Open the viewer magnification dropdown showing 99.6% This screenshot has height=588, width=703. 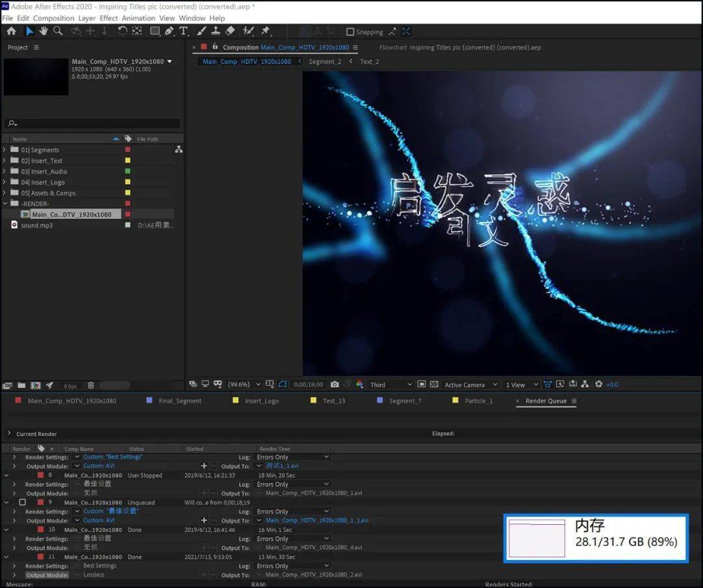pos(244,384)
